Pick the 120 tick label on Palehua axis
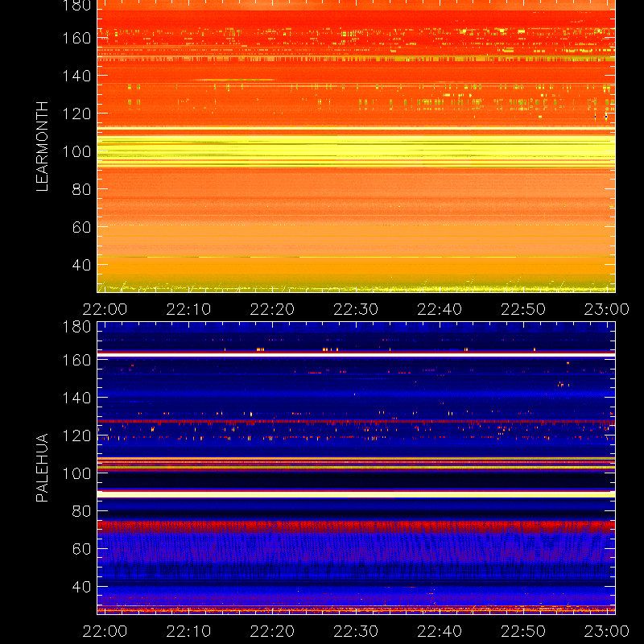This screenshot has height=644, width=644. click(x=76, y=436)
